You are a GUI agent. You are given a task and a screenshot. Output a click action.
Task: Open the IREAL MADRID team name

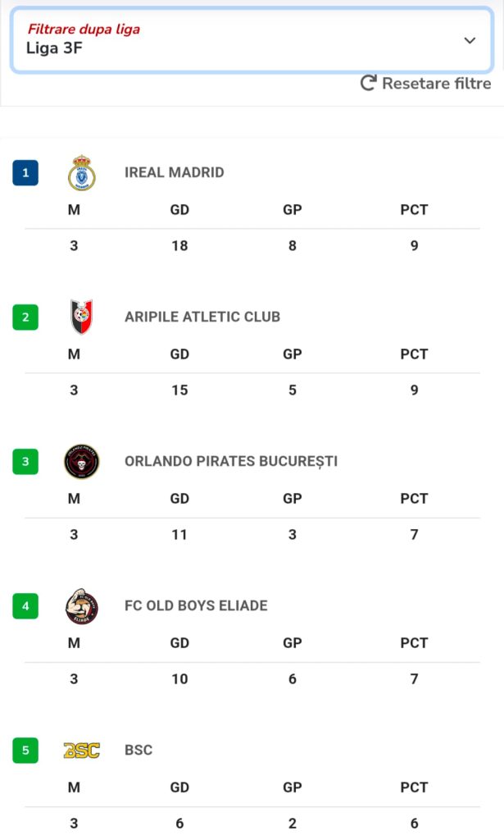click(174, 172)
